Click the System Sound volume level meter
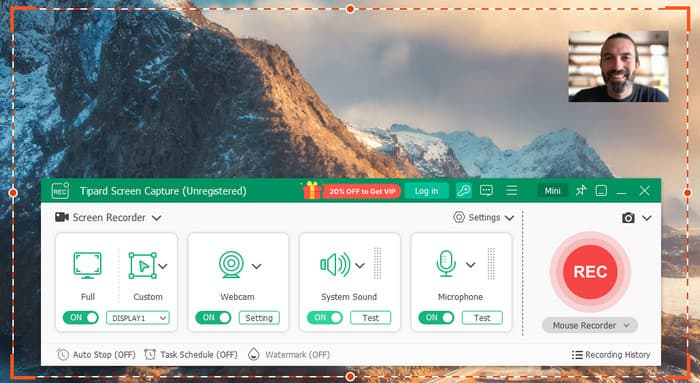This screenshot has height=383, width=700. point(378,263)
